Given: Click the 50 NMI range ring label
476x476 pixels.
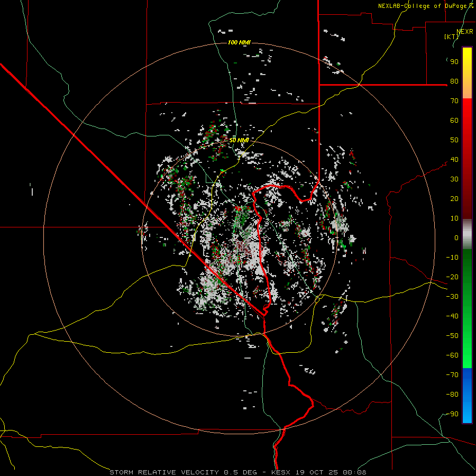Looking at the screenshot, I should point(239,140).
